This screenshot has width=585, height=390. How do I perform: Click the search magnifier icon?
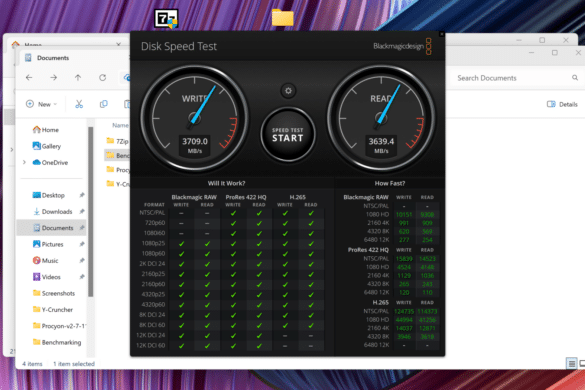click(575, 78)
